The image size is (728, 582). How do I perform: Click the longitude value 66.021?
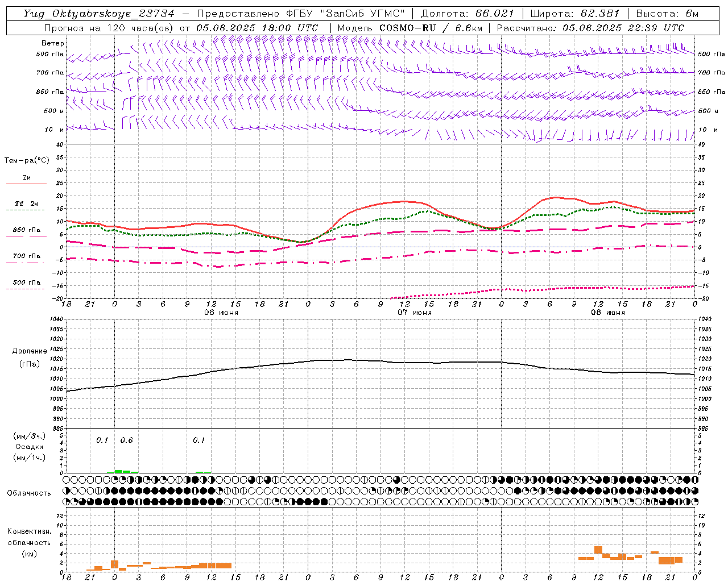tap(495, 14)
